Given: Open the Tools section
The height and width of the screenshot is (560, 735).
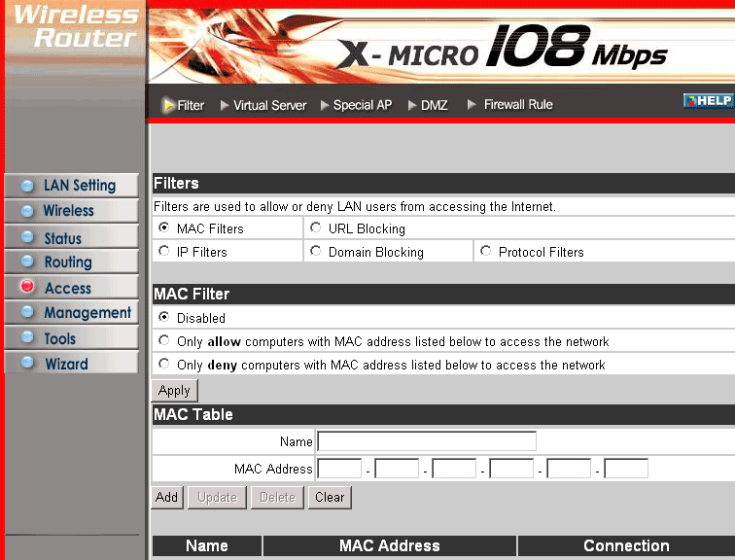Looking at the screenshot, I should click(x=71, y=337).
